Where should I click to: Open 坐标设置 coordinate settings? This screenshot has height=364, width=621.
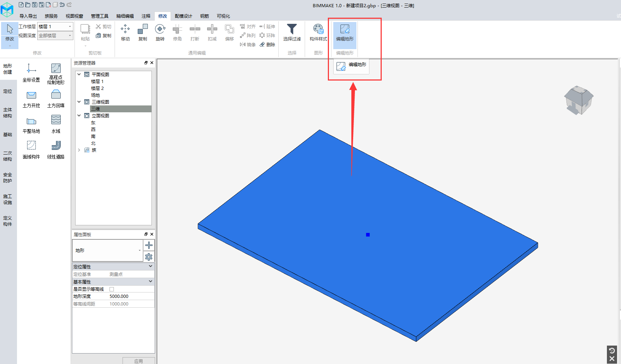(31, 73)
